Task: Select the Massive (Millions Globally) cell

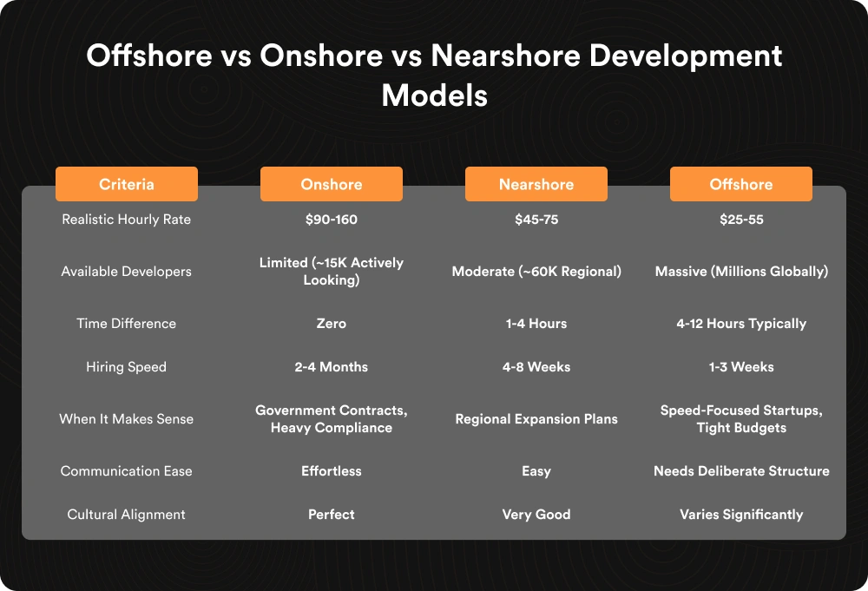Action: click(x=740, y=271)
